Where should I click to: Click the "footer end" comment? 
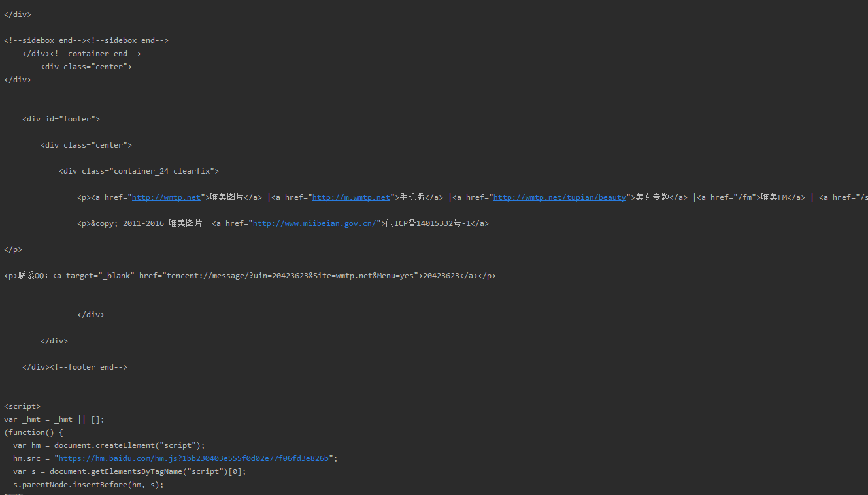[x=88, y=367]
